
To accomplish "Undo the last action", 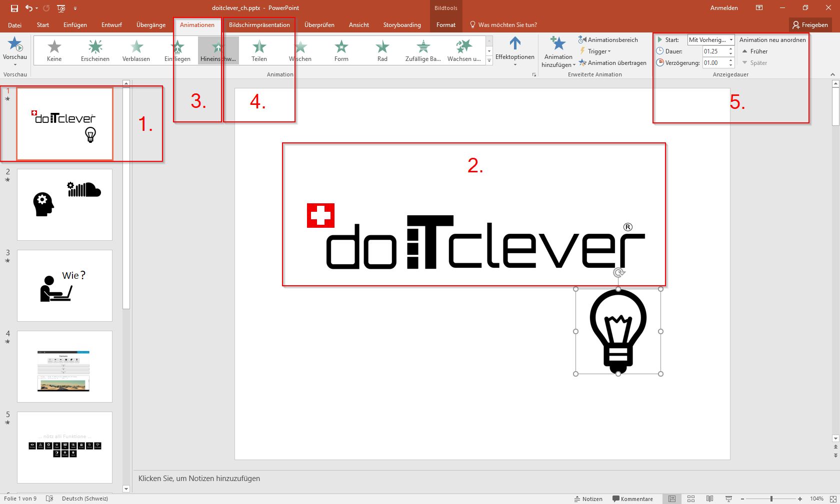I will (29, 8).
